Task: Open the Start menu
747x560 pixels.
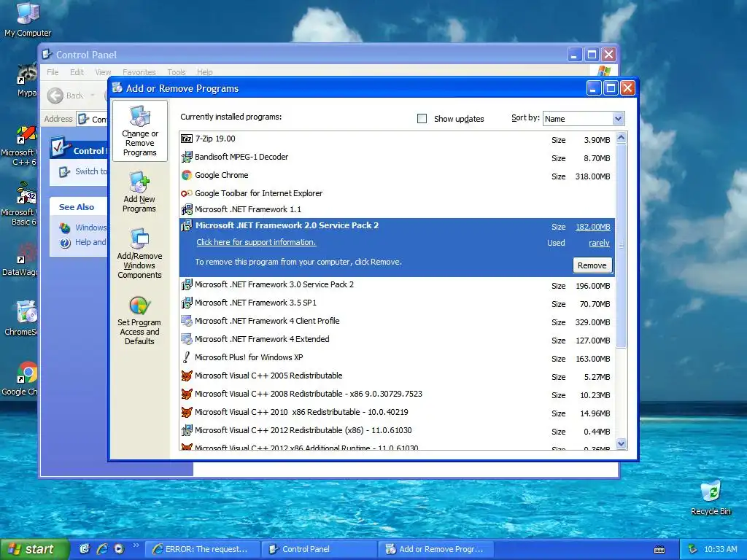Action: [35, 549]
